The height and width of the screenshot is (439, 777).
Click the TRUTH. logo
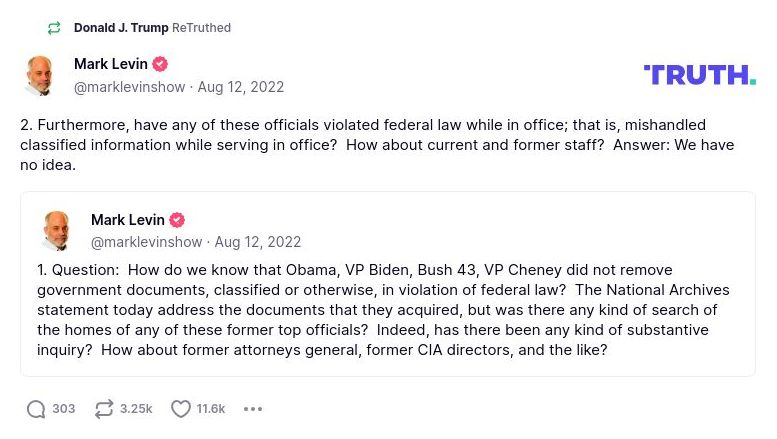(699, 75)
